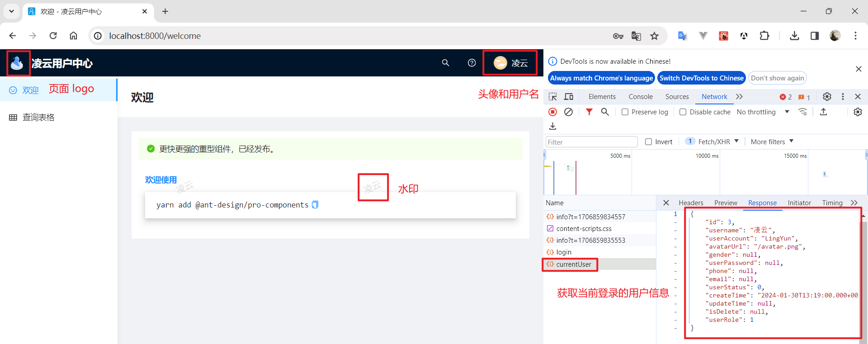Click the search icon in header

(x=445, y=63)
